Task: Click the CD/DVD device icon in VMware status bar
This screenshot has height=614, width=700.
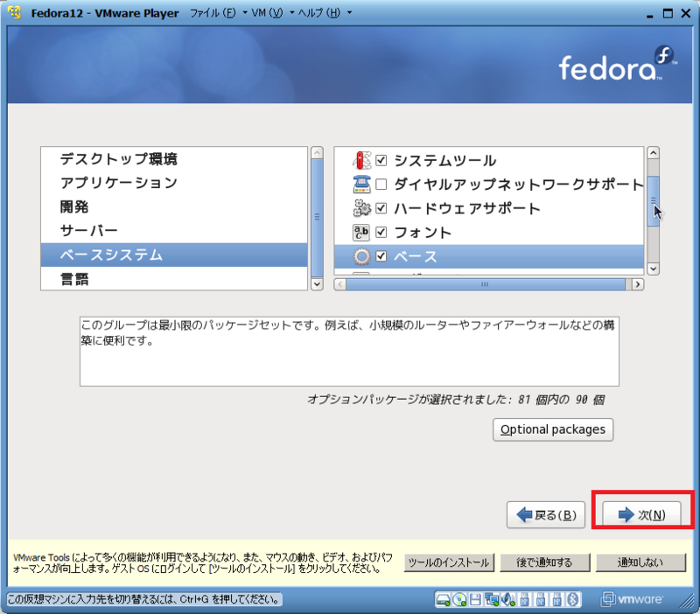Action: click(x=458, y=600)
